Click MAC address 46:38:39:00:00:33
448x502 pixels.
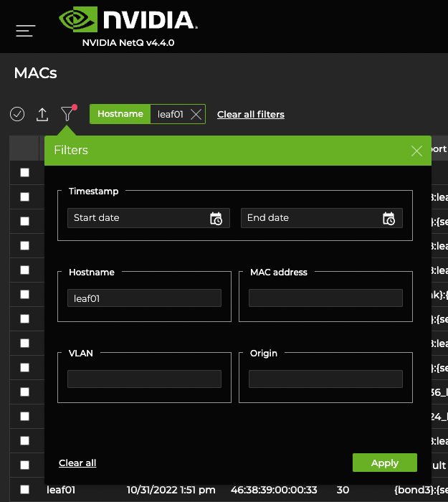coord(274,490)
